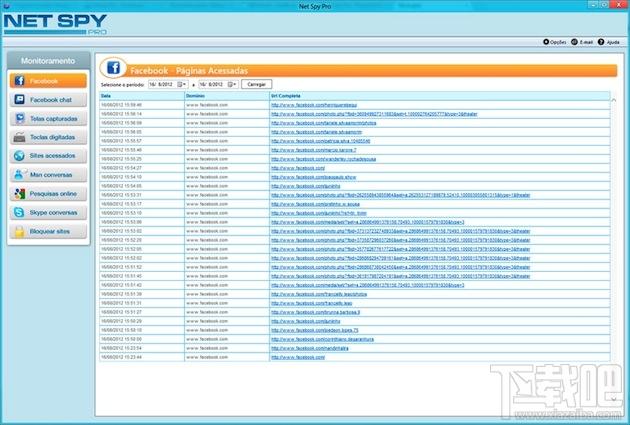Select www.facebook.com domain cell in row 15:52:02

point(227,258)
